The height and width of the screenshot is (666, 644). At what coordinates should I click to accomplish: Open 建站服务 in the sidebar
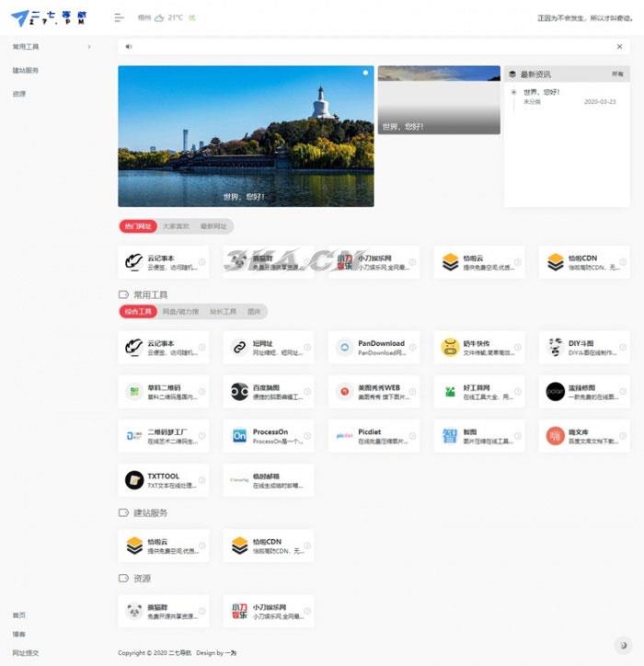[26, 70]
